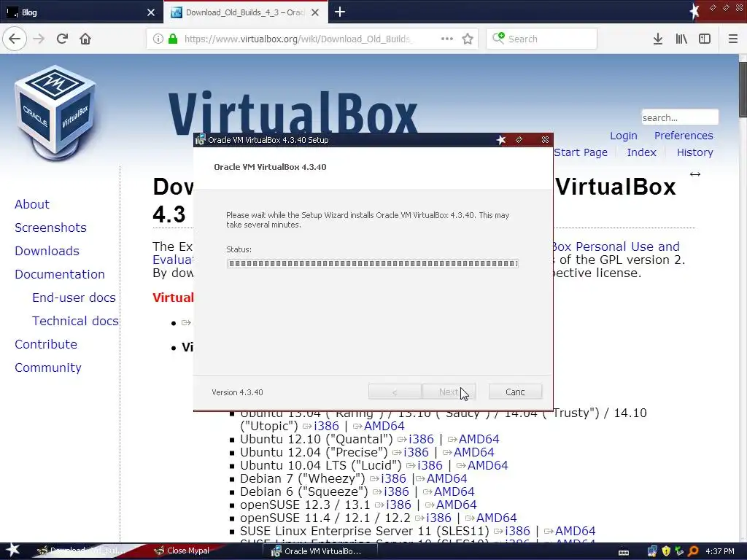
Task: Open the History link
Action: (695, 152)
